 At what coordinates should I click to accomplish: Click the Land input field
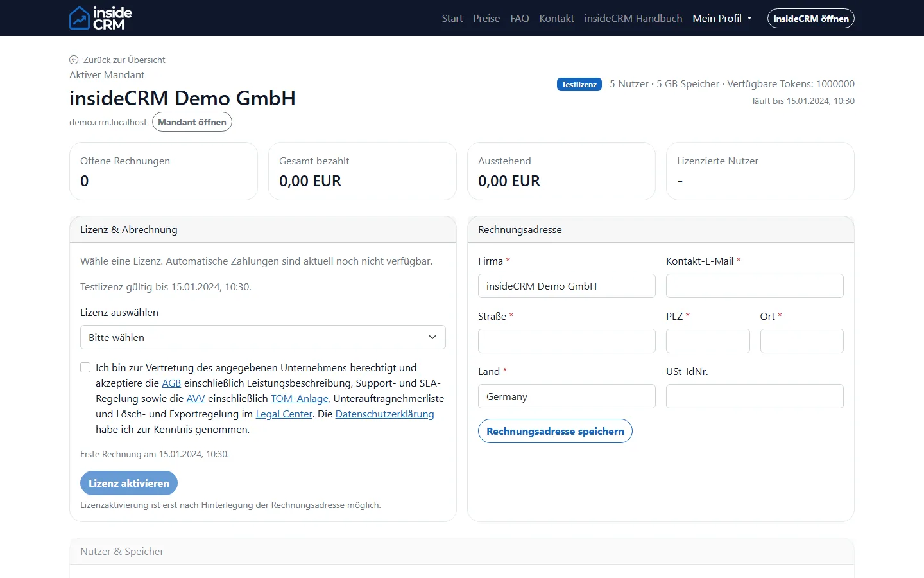click(567, 396)
